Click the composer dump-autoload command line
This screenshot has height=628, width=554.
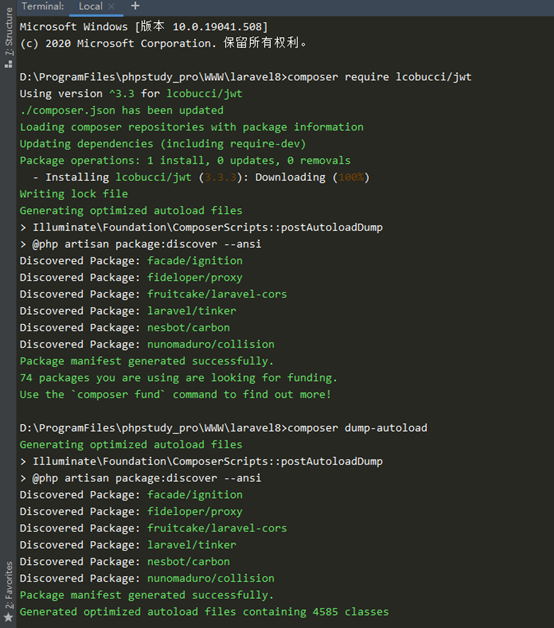coord(224,428)
